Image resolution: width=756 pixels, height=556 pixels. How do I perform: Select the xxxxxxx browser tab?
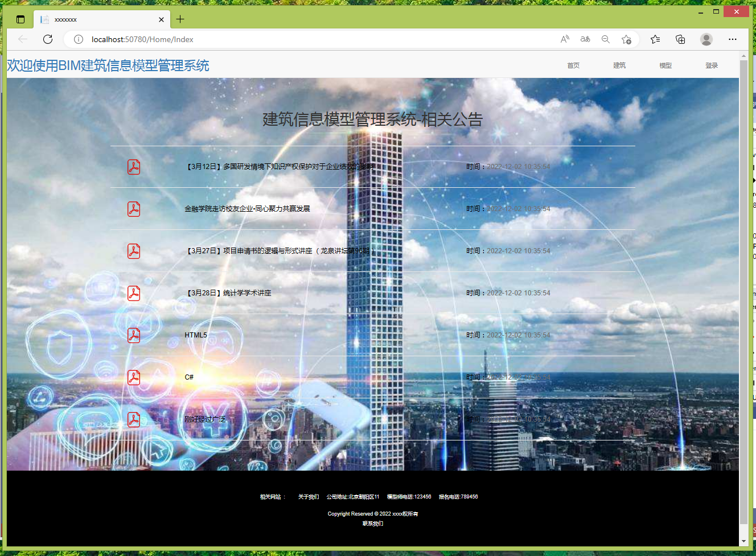102,19
